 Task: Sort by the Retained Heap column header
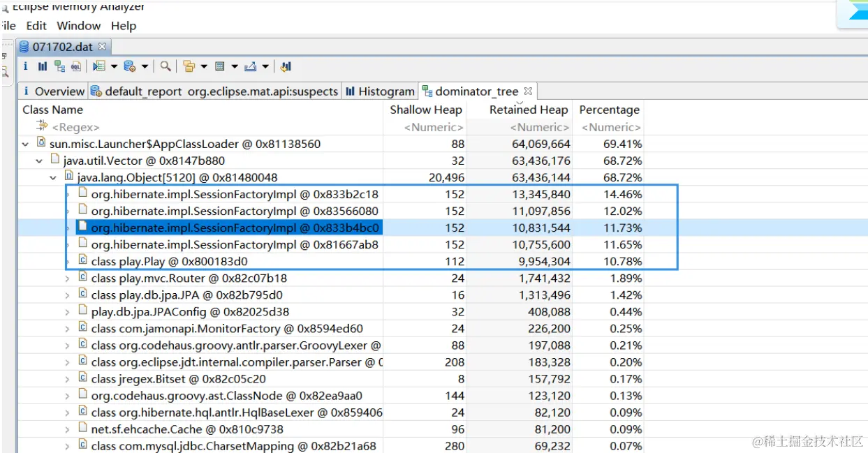coord(528,110)
